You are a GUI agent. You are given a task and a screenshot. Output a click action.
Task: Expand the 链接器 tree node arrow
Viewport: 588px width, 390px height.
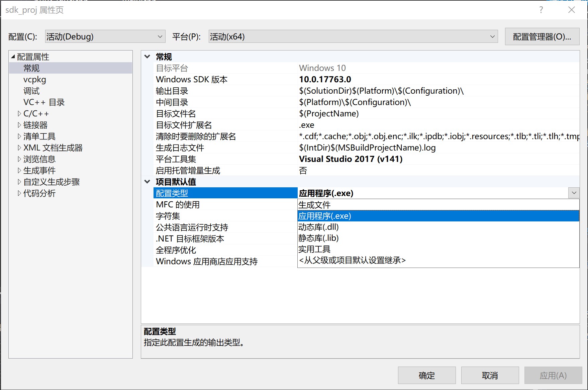19,125
